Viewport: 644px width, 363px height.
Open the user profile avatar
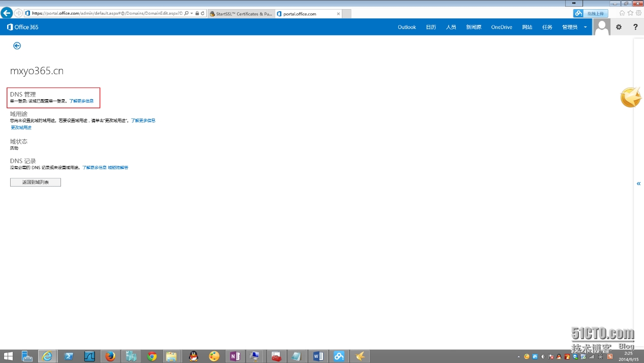602,27
